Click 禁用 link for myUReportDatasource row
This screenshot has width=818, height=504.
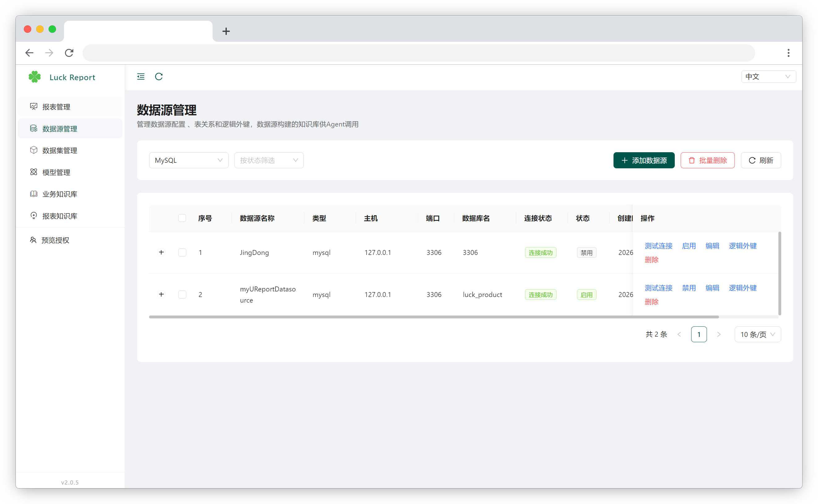(689, 288)
